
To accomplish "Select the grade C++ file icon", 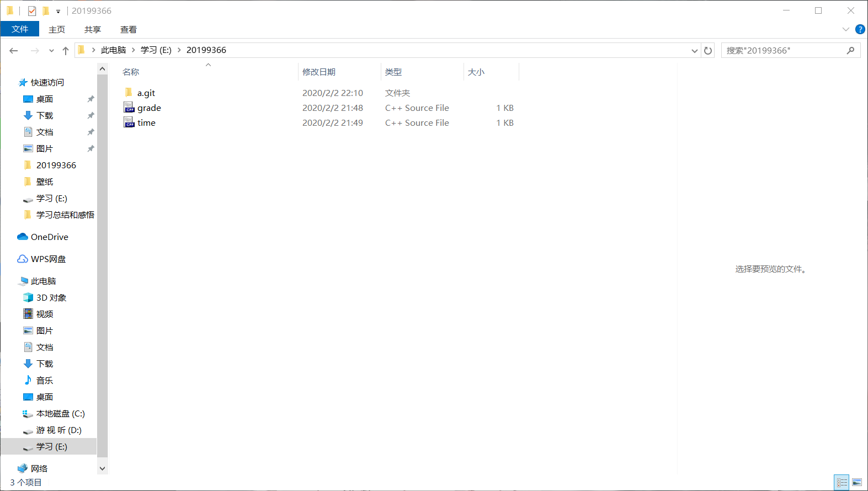I will click(129, 108).
